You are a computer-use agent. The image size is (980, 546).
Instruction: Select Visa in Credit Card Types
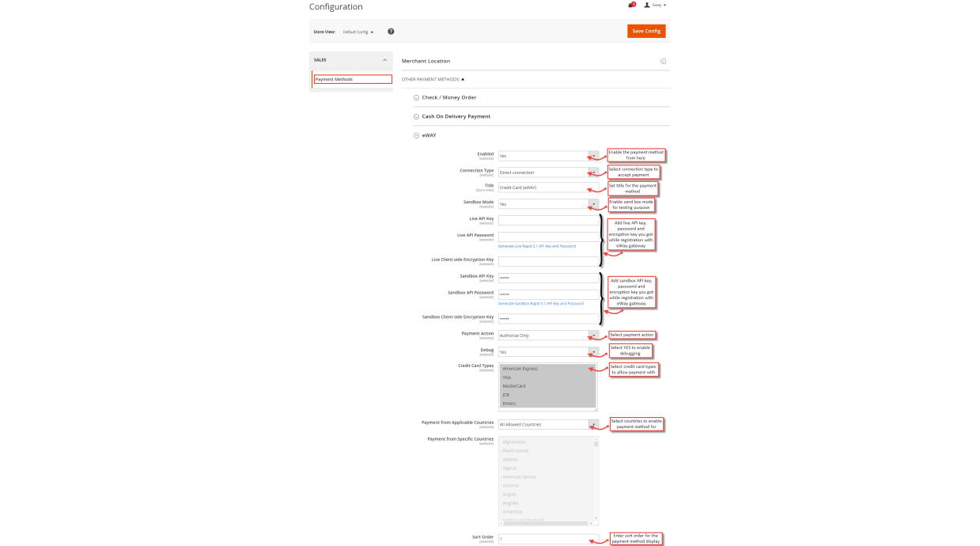pyautogui.click(x=547, y=377)
